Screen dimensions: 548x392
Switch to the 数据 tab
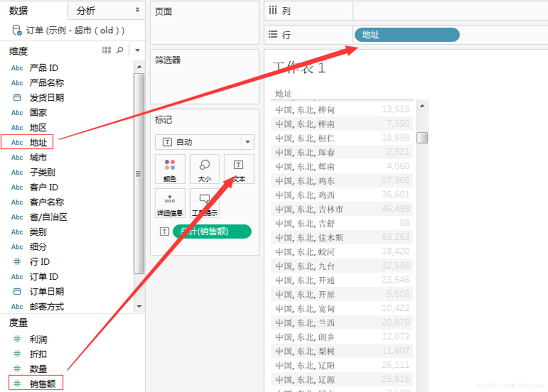point(19,11)
